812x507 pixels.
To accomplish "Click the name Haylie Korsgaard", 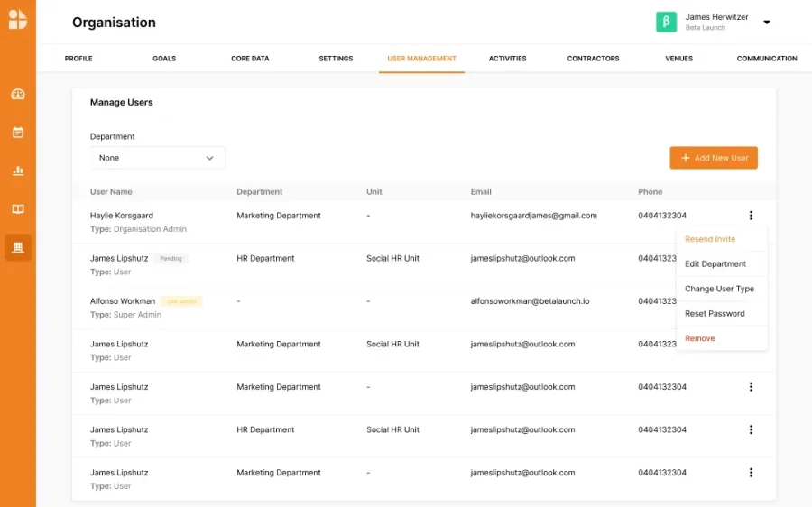I will pyautogui.click(x=122, y=216).
